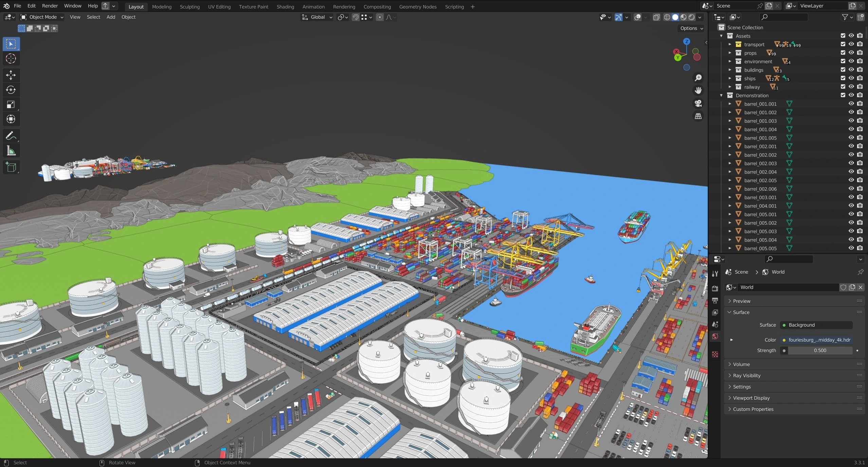Select the Move tool
Viewport: 868px width, 467px height.
coord(11,75)
